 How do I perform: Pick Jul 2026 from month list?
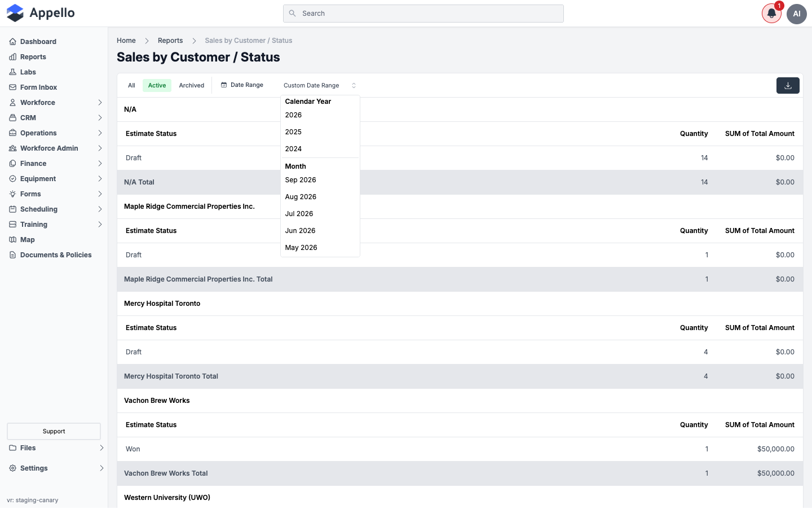click(x=320, y=214)
